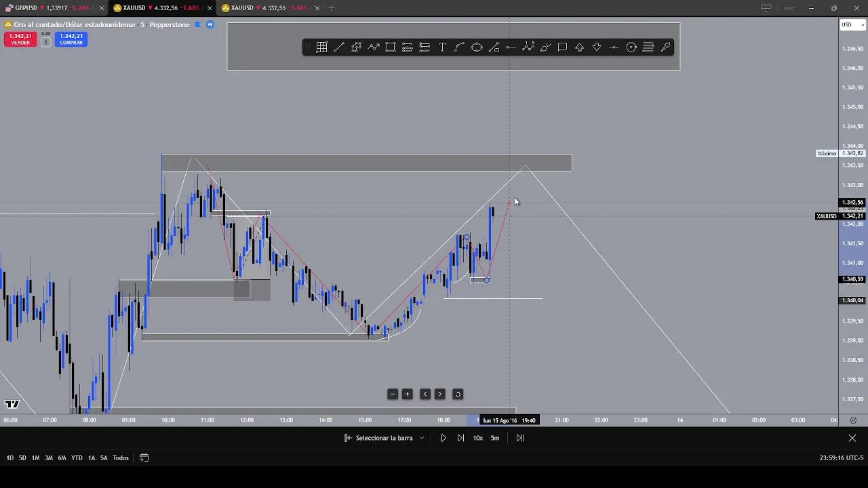Select the parallel lines tool
This screenshot has width=868, height=488.
pos(648,47)
